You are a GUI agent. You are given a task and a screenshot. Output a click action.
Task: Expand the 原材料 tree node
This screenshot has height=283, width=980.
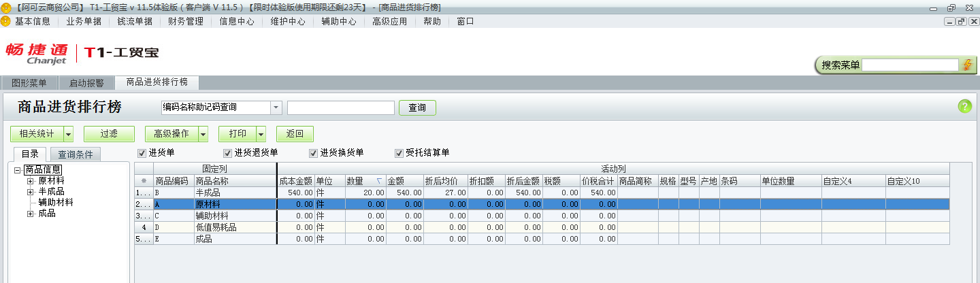(x=30, y=181)
